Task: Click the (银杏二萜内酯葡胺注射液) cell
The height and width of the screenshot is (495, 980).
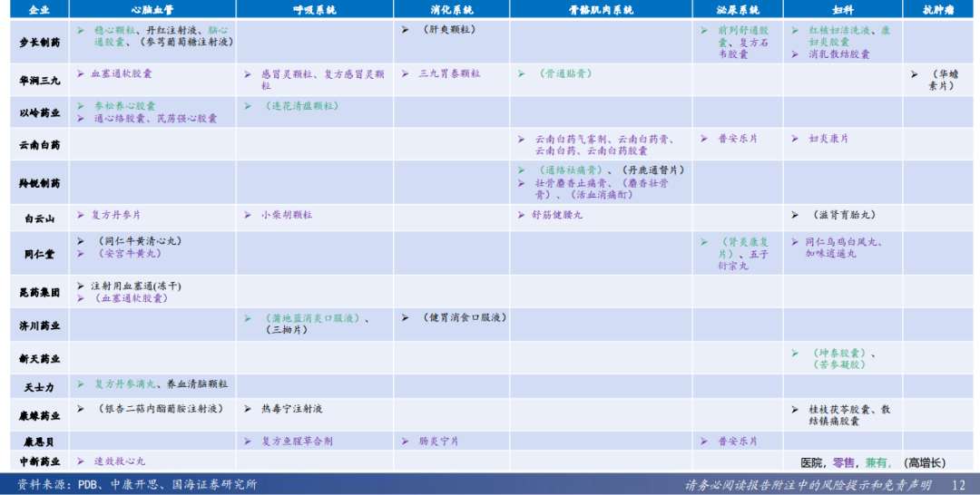Action: 160,409
